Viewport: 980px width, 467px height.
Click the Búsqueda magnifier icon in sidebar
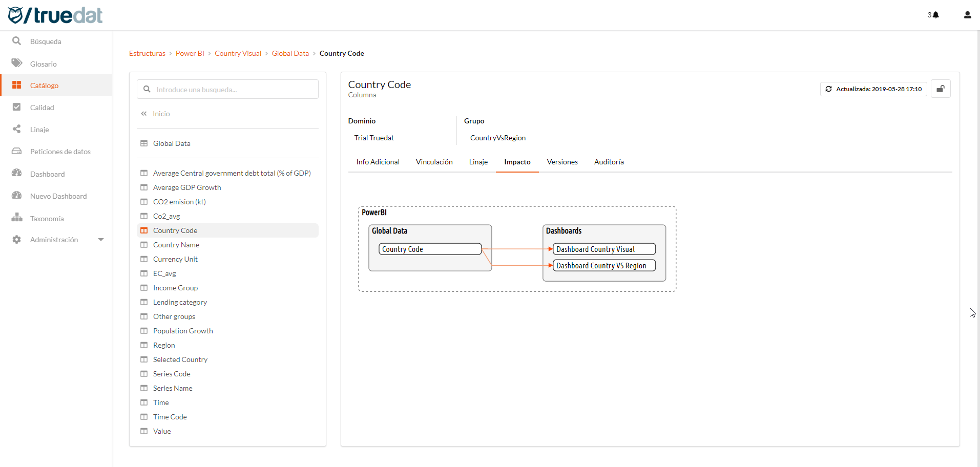click(x=17, y=41)
